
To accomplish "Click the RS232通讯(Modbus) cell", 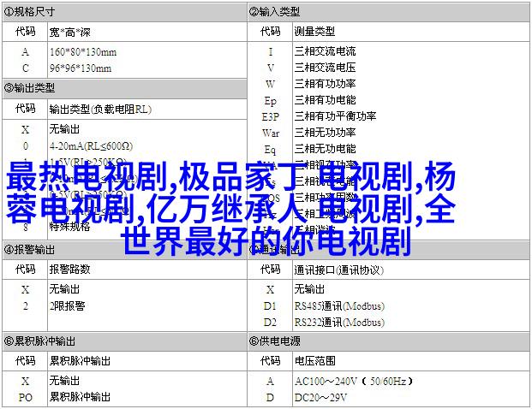I will coord(339,322).
